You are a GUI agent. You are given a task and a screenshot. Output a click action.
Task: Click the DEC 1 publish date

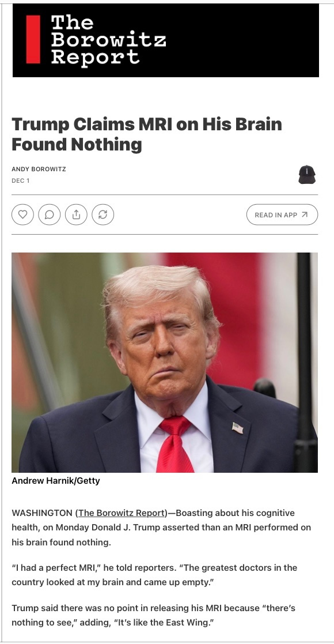pyautogui.click(x=21, y=180)
